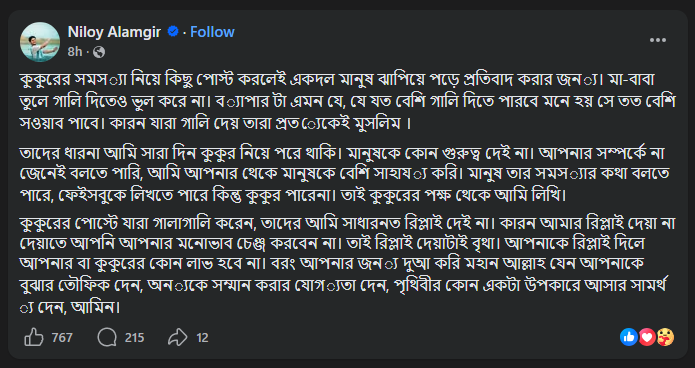Share the post using arrow icon
The width and height of the screenshot is (695, 368).
[x=178, y=338]
